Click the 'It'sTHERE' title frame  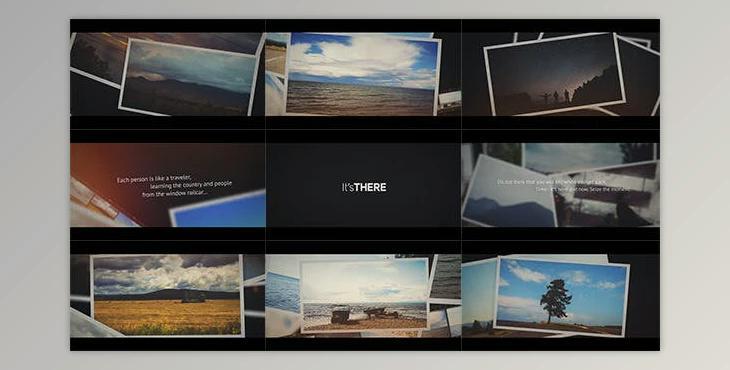click(363, 185)
